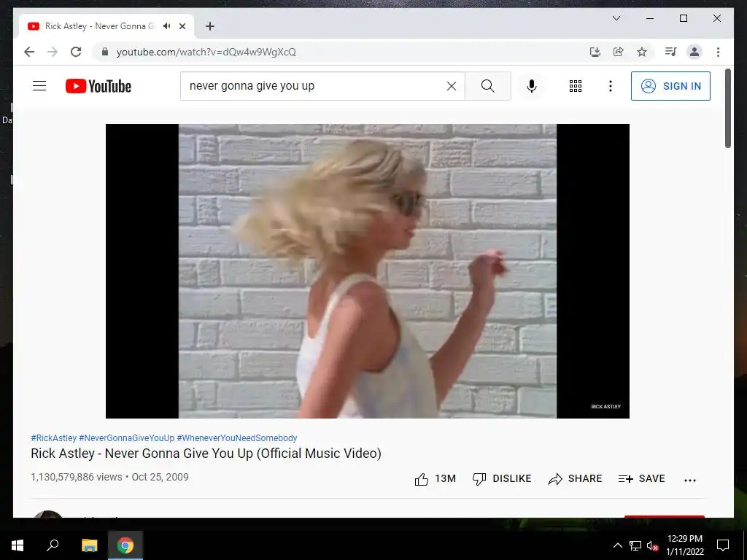Open the #WheneverYouNeedSomebody hashtag link
Screen dimensions: 747x560
click(x=237, y=437)
